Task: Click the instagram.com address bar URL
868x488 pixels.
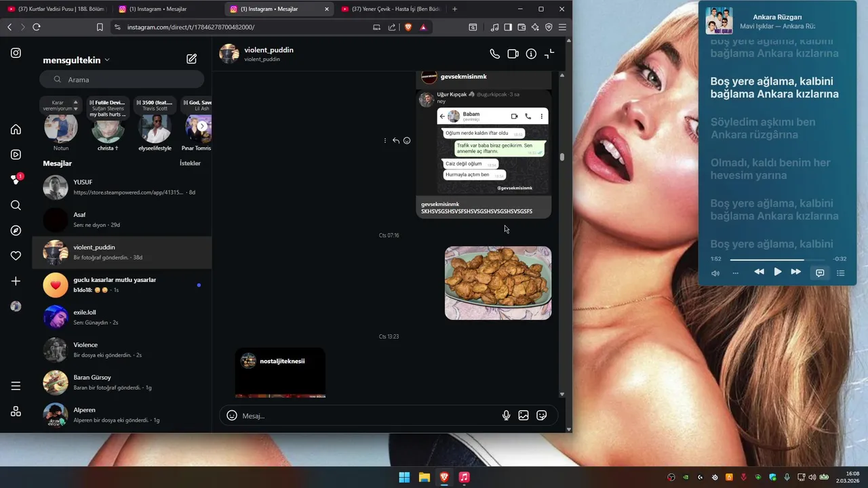Action: tap(191, 27)
